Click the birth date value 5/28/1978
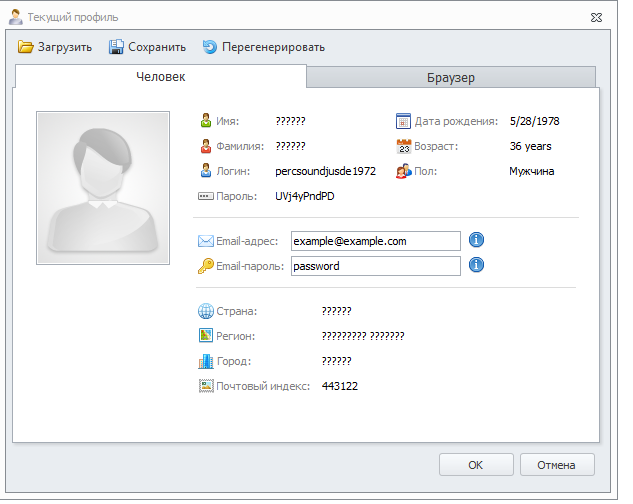 coord(534,121)
